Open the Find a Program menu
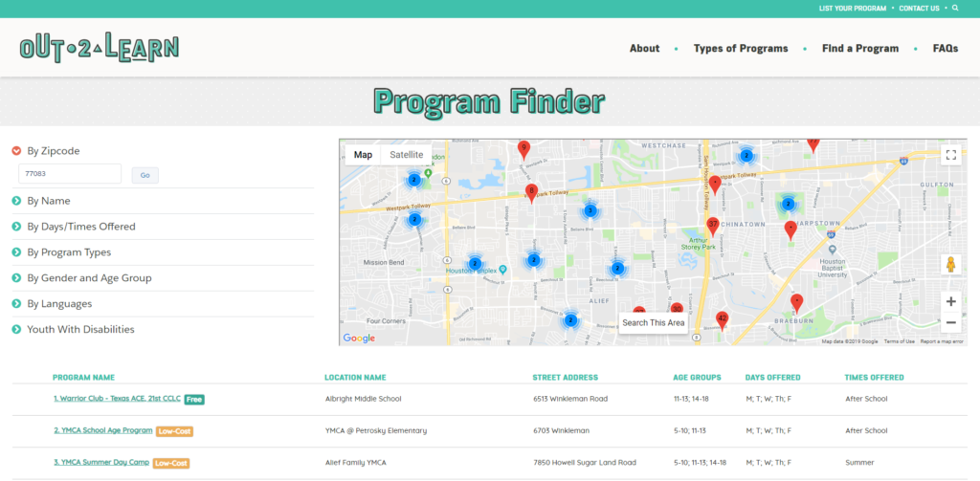The image size is (980, 481). pyautogui.click(x=860, y=48)
